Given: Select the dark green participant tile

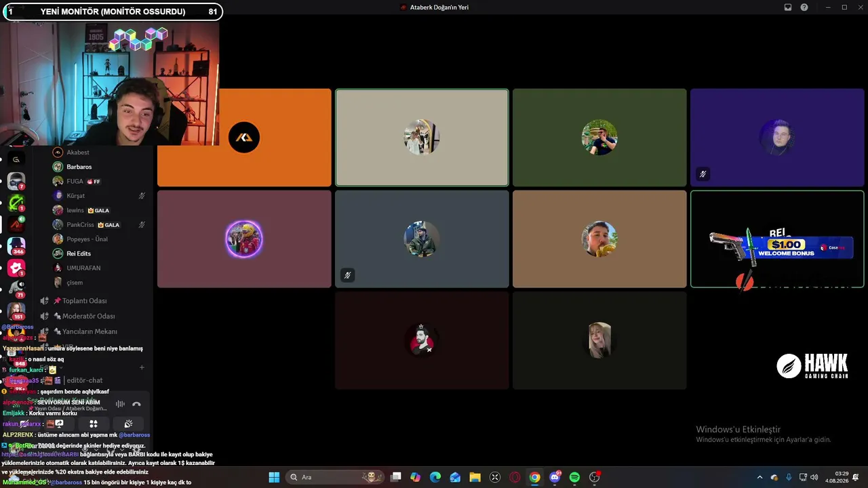Looking at the screenshot, I should (599, 138).
